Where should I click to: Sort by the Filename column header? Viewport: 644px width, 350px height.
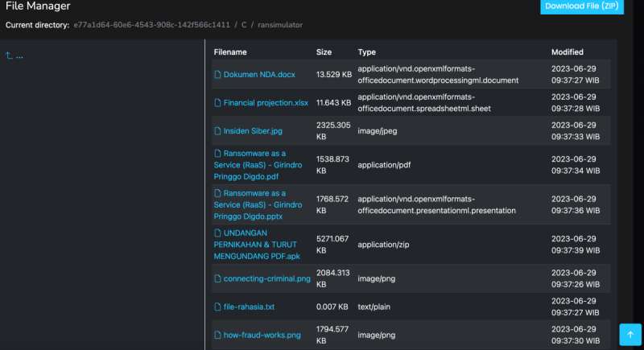[230, 52]
